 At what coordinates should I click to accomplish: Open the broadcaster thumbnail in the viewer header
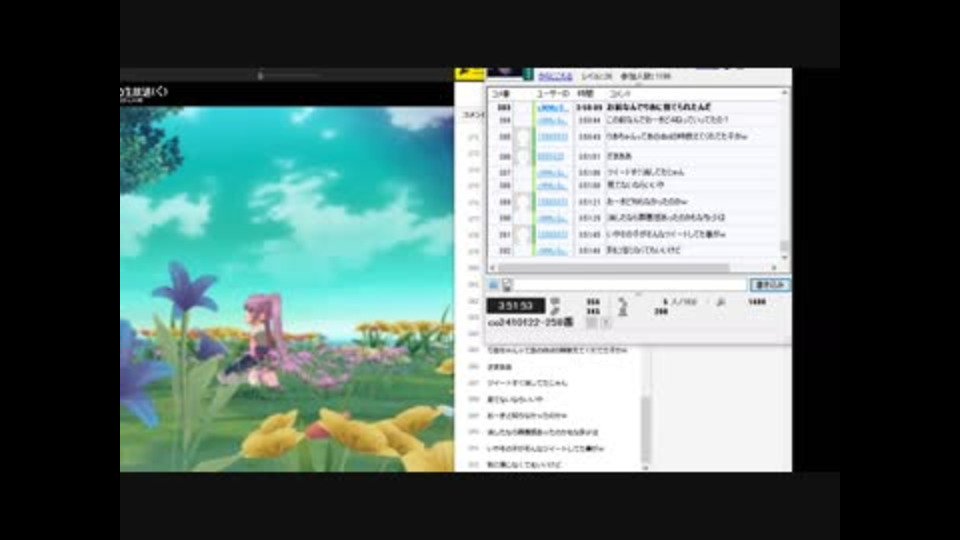tap(504, 73)
